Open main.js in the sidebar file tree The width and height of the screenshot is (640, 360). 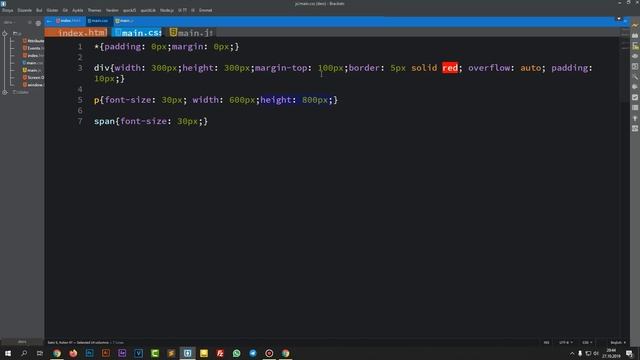pos(33,70)
